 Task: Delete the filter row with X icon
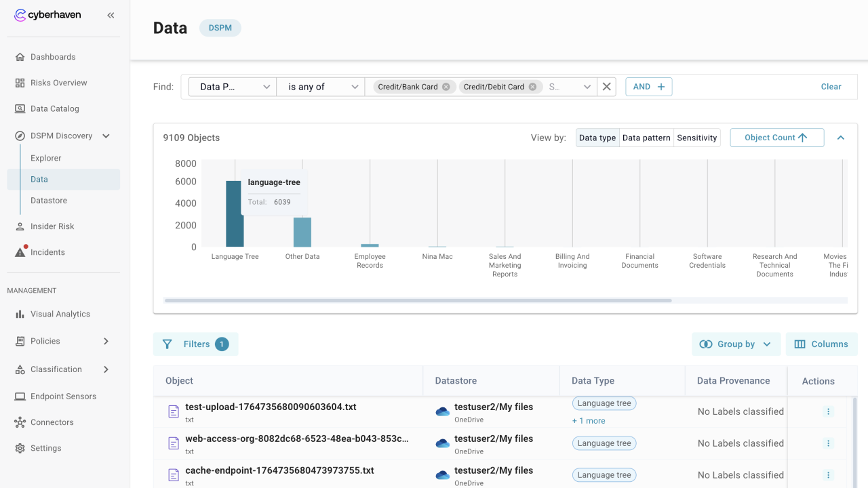point(607,87)
